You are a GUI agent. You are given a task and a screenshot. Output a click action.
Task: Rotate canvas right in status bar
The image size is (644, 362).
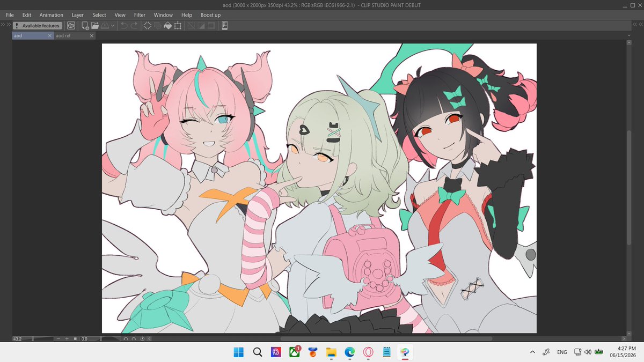point(134,339)
